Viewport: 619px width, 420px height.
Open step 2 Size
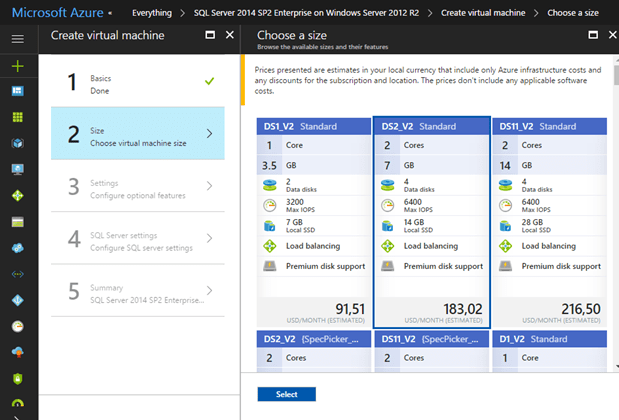pos(138,133)
